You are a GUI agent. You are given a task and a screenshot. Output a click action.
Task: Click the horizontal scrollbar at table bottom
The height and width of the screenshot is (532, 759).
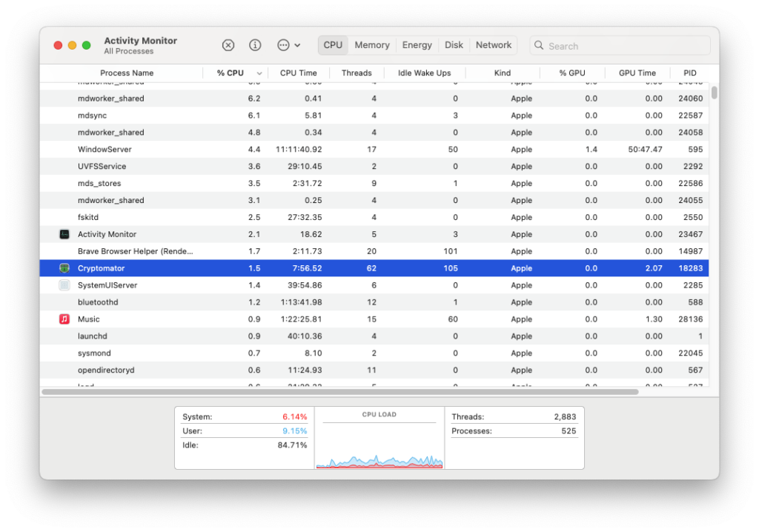point(339,392)
